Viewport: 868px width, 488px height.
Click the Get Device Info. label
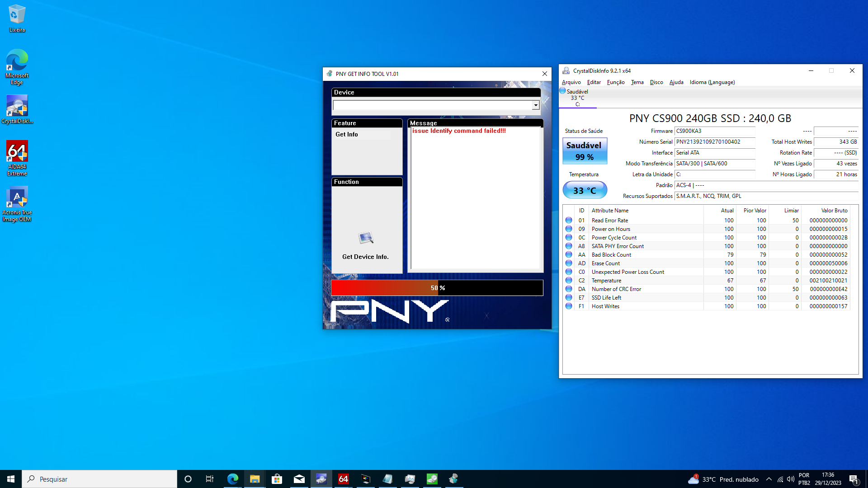365,257
